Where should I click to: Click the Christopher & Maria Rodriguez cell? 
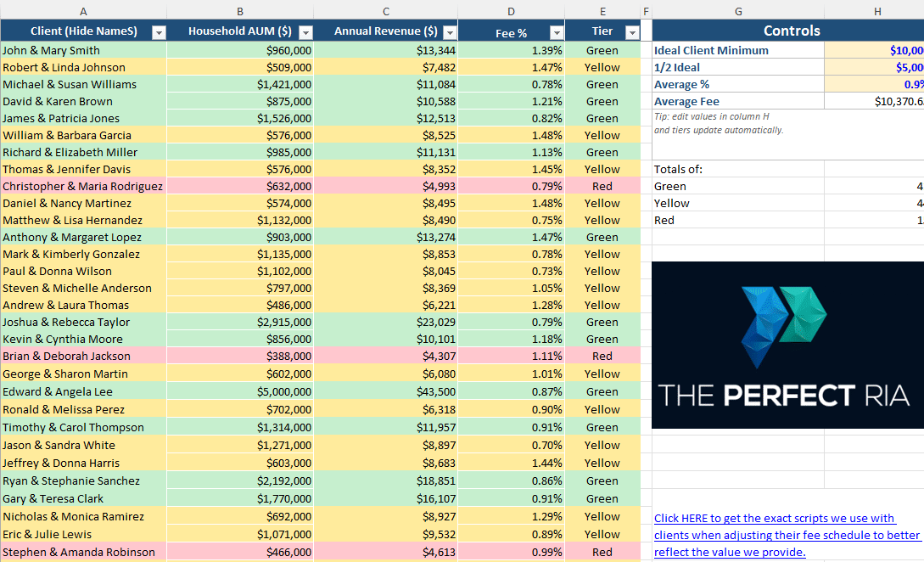pyautogui.click(x=84, y=187)
